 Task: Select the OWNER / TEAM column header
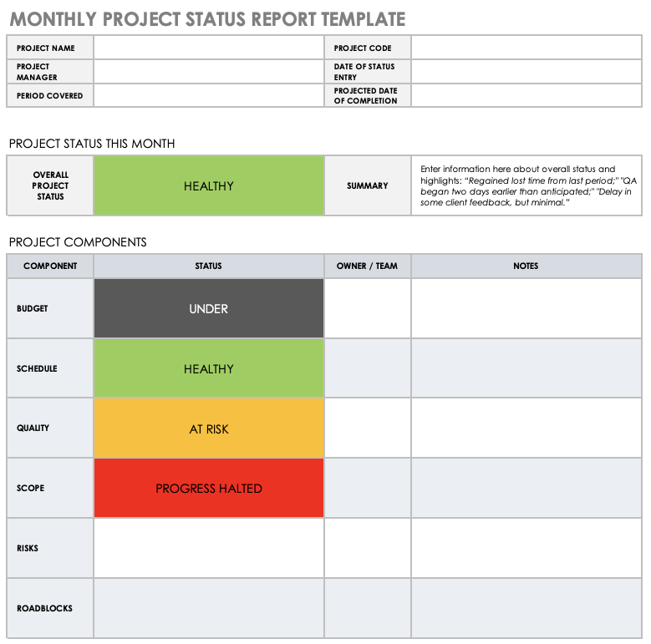tap(367, 266)
